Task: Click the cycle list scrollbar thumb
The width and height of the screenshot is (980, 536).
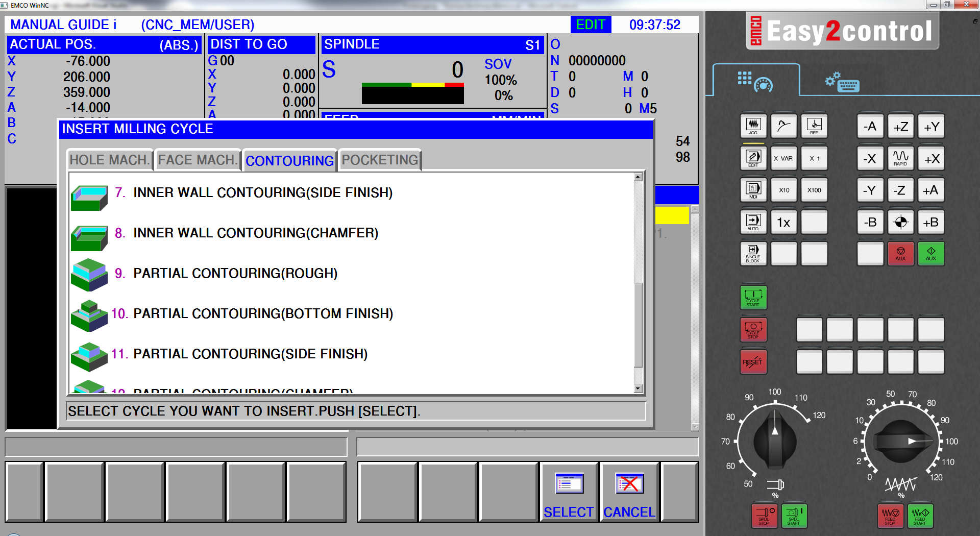Action: coord(638,324)
